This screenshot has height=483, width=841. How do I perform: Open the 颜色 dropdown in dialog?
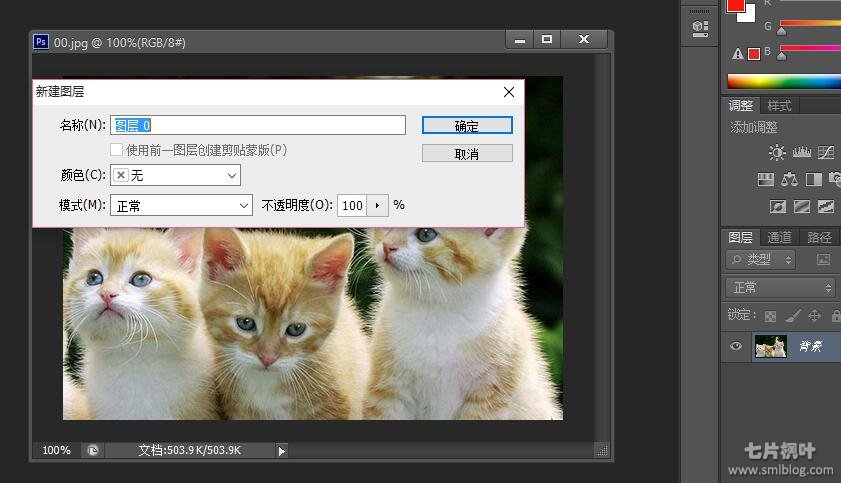(176, 175)
